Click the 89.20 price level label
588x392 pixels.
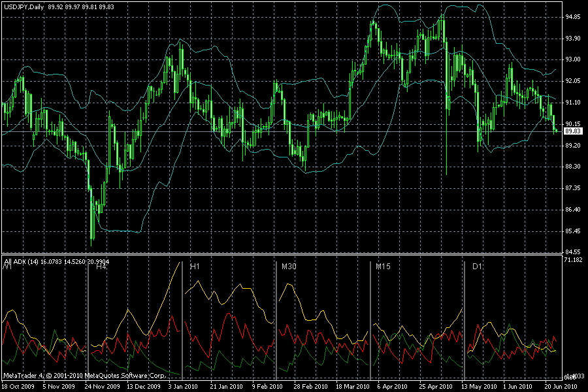(572, 146)
